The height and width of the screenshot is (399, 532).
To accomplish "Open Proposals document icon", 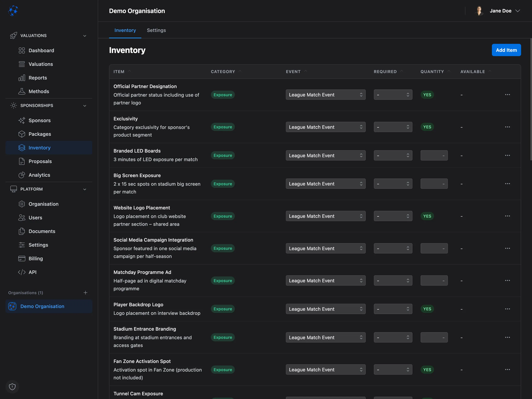I will pos(22,161).
